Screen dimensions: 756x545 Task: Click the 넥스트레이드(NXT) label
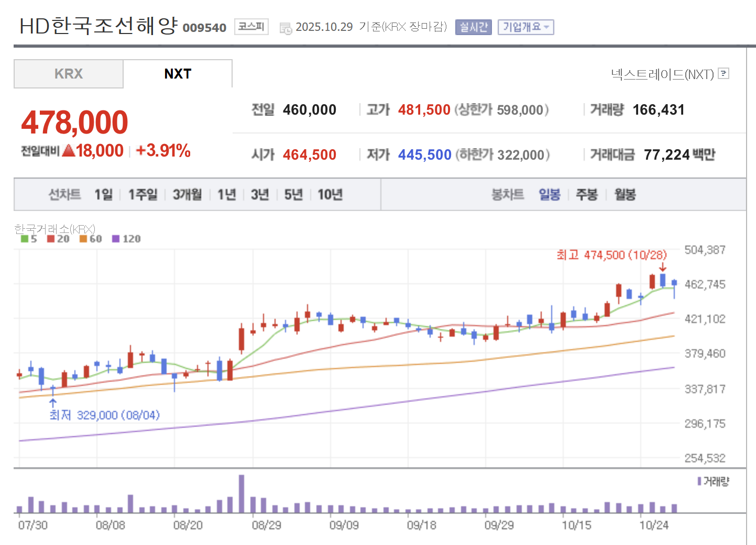(x=662, y=74)
